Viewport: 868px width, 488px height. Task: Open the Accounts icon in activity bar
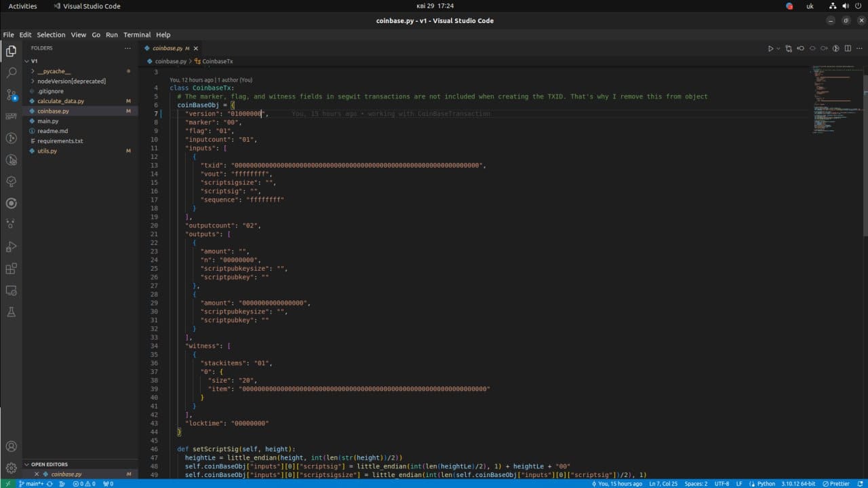(11, 446)
